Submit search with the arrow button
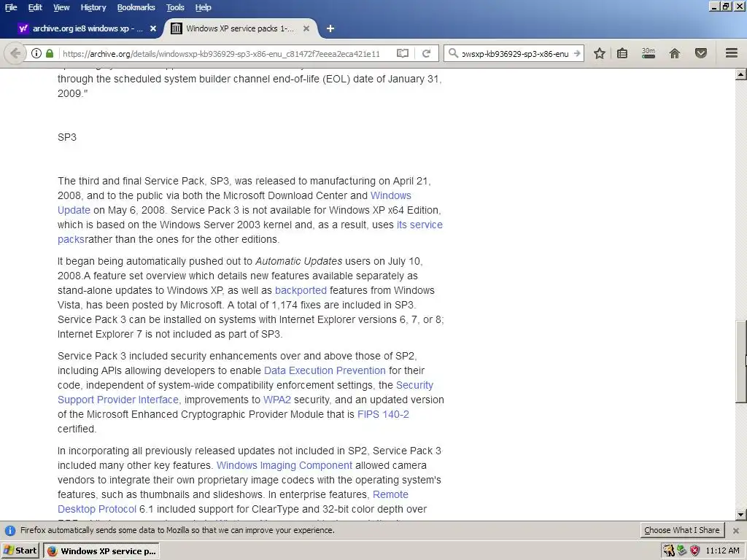The width and height of the screenshot is (747, 560). pyautogui.click(x=577, y=53)
